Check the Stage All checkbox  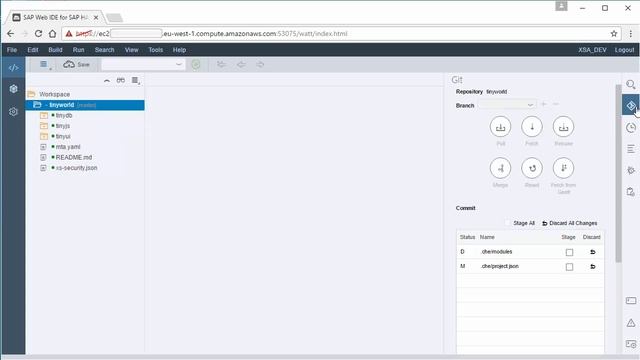point(507,223)
